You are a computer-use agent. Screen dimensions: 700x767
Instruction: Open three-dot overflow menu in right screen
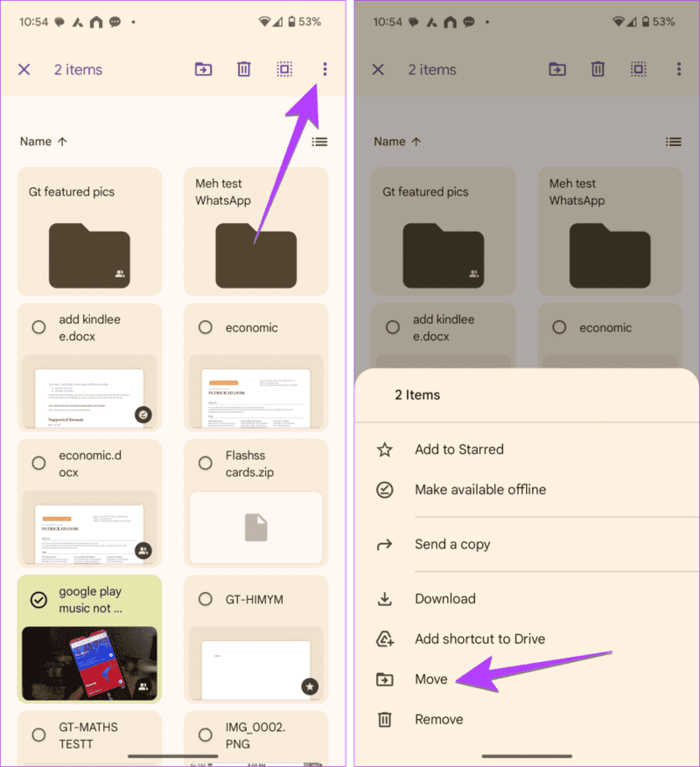tap(678, 69)
